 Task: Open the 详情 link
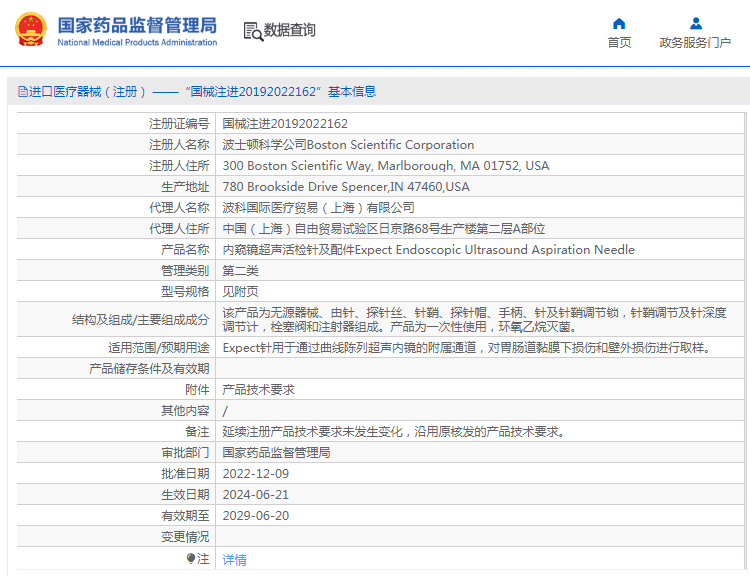pyautogui.click(x=234, y=559)
